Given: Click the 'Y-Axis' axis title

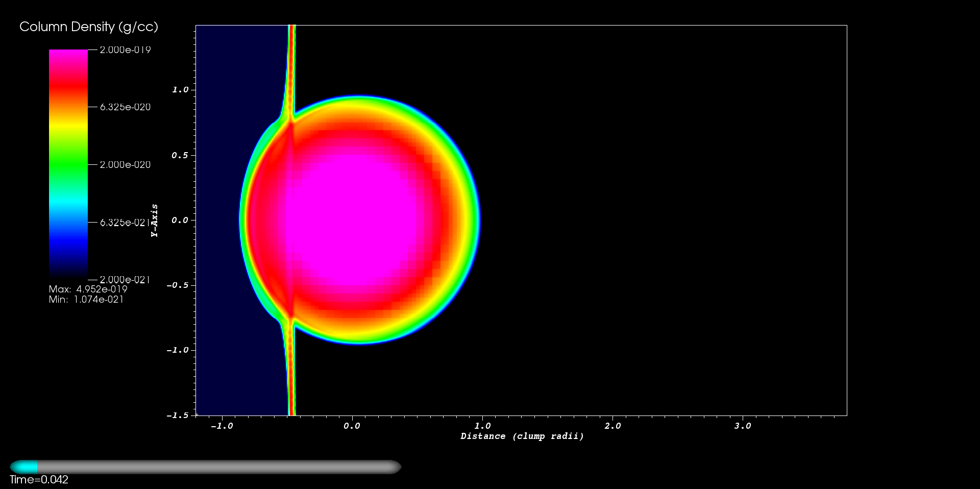Looking at the screenshot, I should click(155, 221).
